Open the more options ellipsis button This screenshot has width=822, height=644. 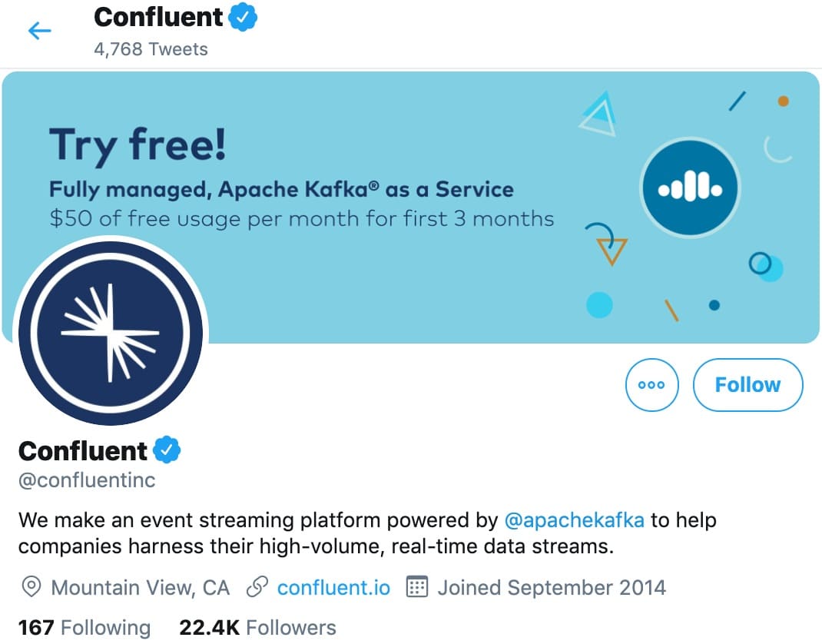coord(651,385)
